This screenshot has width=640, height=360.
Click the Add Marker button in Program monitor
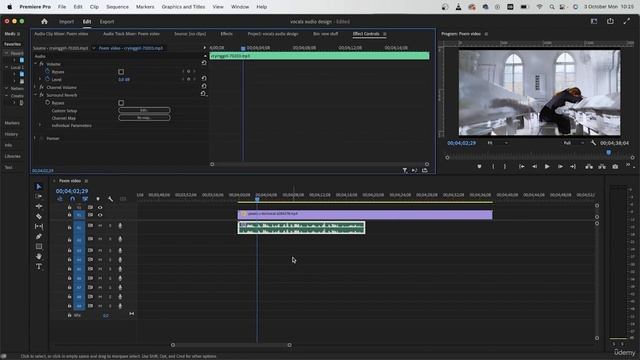[x=479, y=167]
